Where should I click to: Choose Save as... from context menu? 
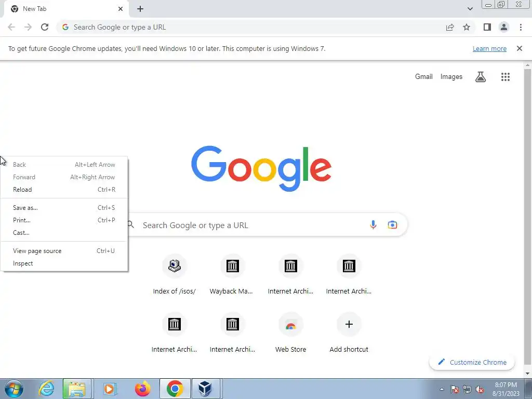64,208
